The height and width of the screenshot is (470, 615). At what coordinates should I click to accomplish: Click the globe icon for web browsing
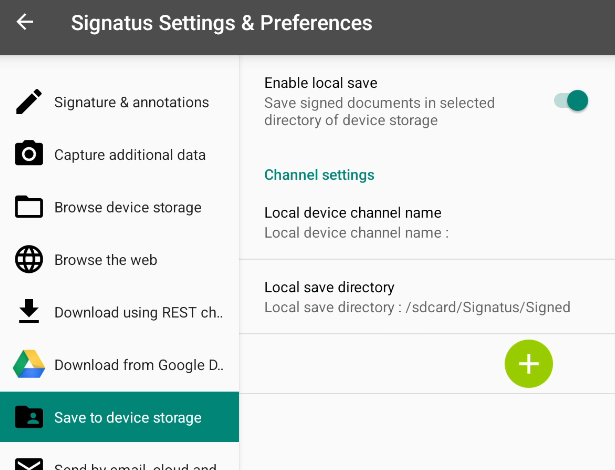pyautogui.click(x=29, y=260)
